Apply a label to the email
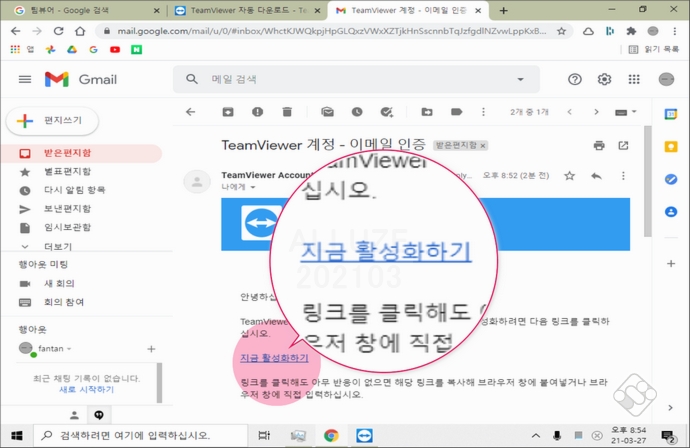 tap(456, 112)
